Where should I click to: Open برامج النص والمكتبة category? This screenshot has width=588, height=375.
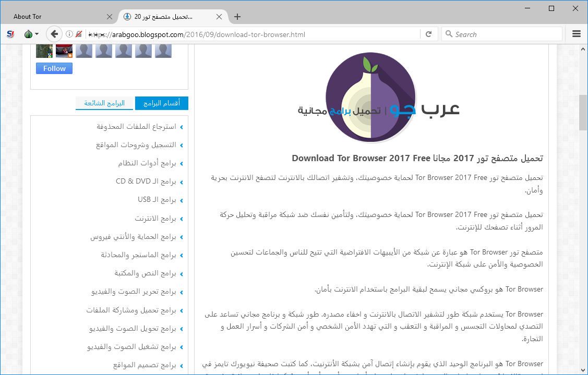145,273
